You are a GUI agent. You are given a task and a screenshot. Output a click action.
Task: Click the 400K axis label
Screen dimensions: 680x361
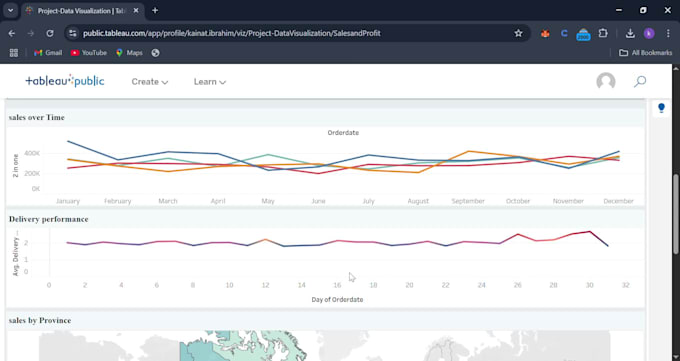tap(32, 153)
